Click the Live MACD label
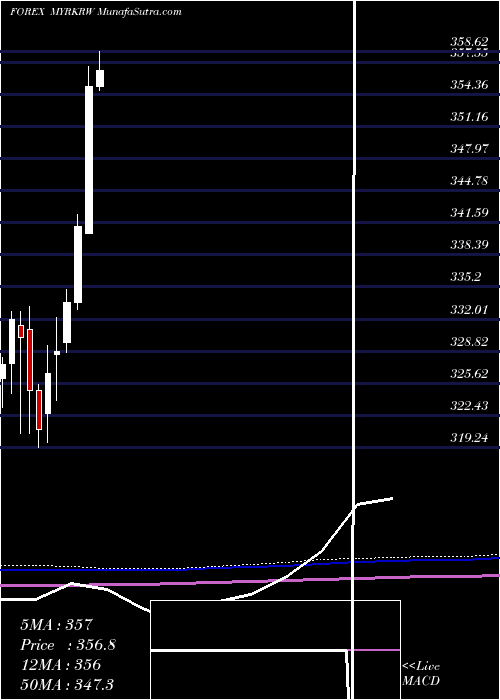 click(421, 674)
